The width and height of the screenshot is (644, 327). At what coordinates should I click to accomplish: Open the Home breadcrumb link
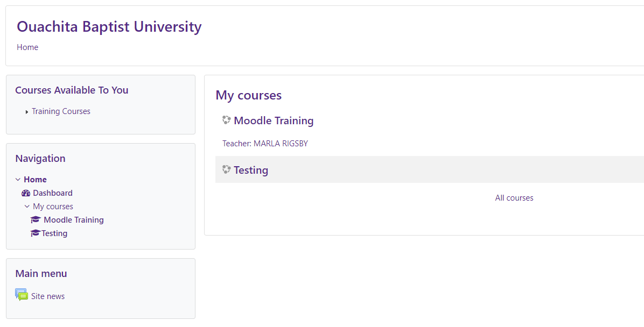pos(27,47)
